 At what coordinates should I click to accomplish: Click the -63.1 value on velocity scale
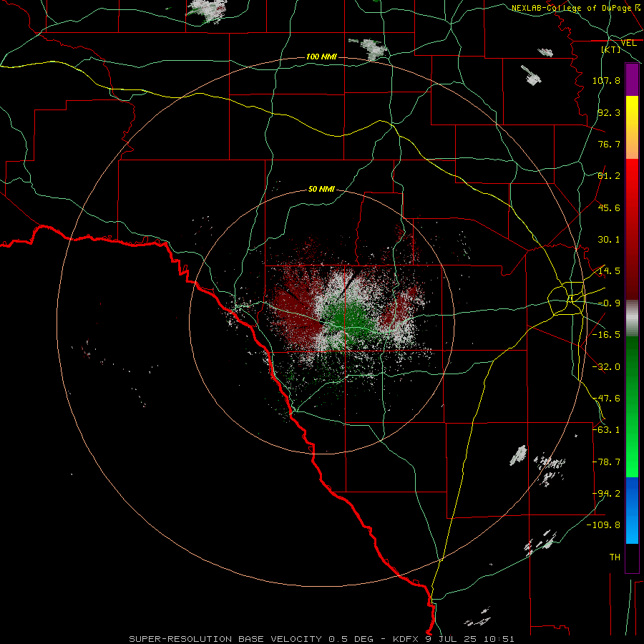coord(606,430)
